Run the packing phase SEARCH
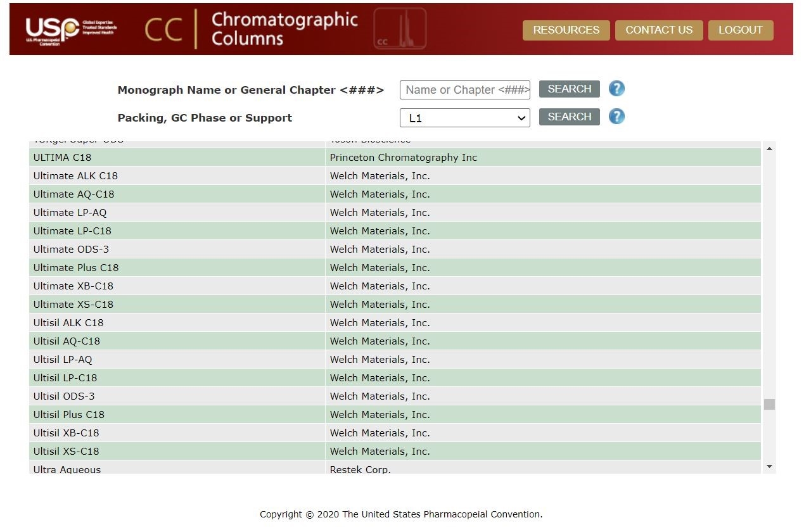The image size is (804, 532). pyautogui.click(x=568, y=117)
